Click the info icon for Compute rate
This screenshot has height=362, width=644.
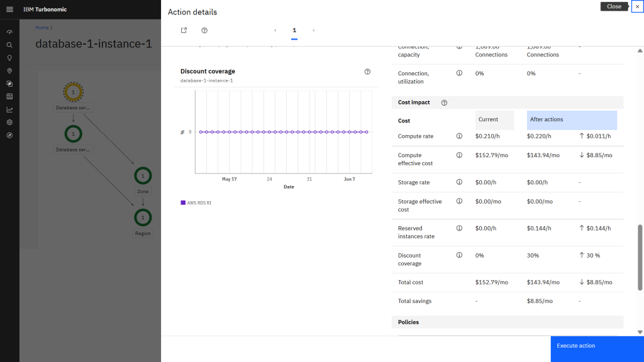tap(459, 136)
